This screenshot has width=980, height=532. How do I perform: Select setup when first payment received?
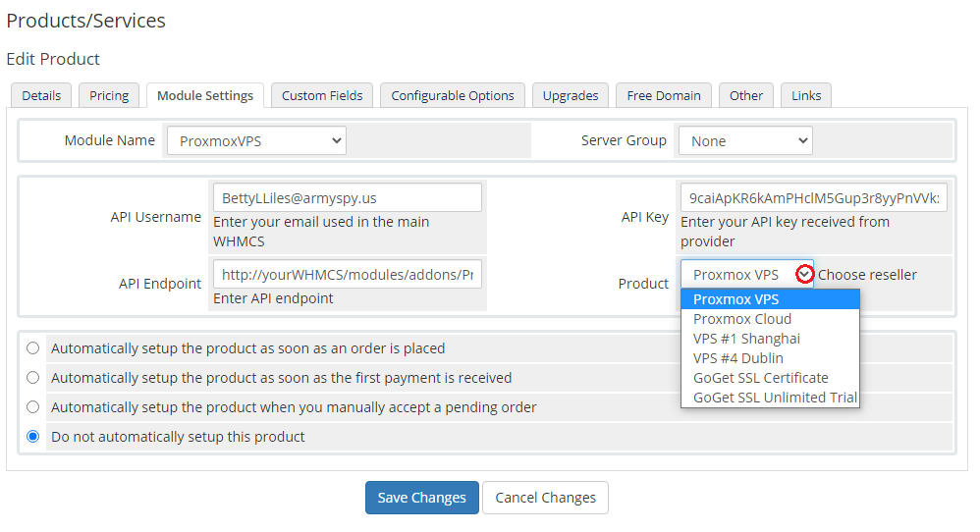coord(33,377)
